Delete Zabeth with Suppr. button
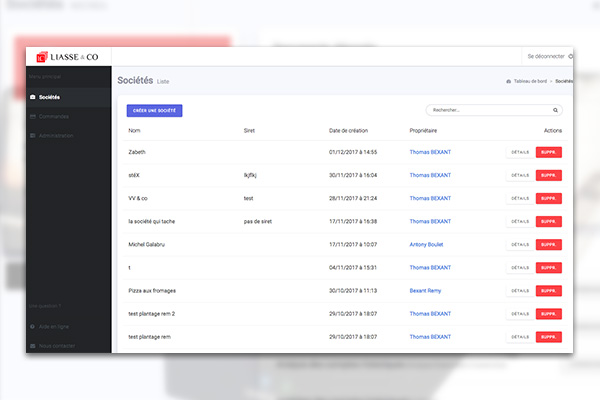600x400 pixels. point(549,152)
